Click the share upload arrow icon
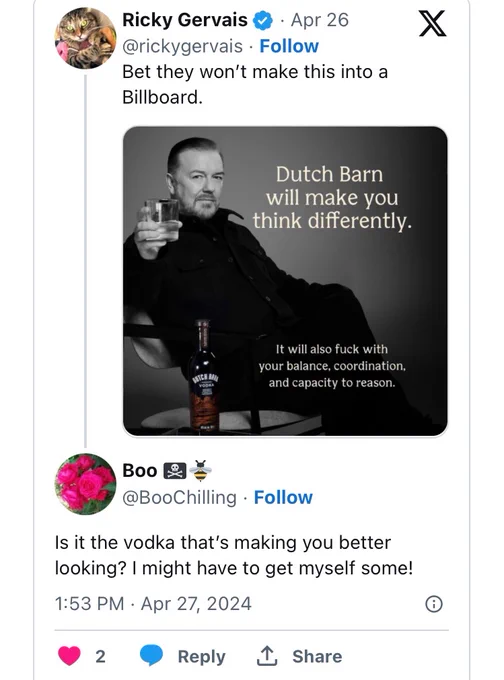504x680 pixels. click(x=266, y=655)
